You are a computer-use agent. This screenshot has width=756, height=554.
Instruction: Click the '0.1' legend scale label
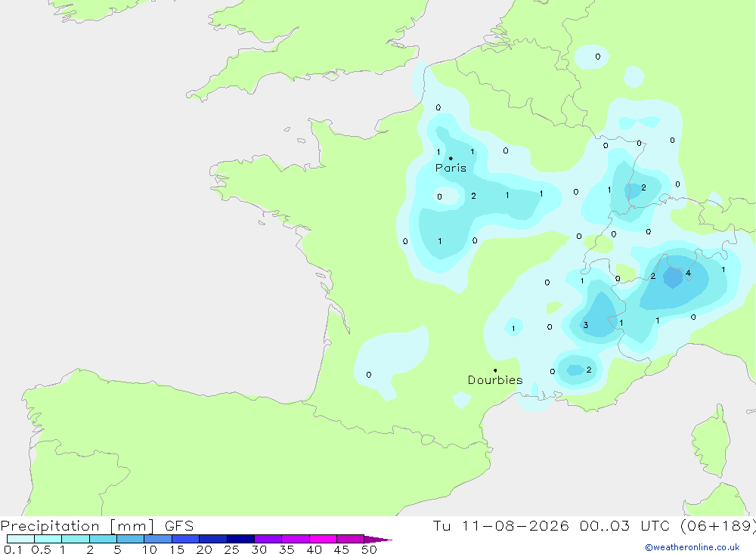coord(13,549)
